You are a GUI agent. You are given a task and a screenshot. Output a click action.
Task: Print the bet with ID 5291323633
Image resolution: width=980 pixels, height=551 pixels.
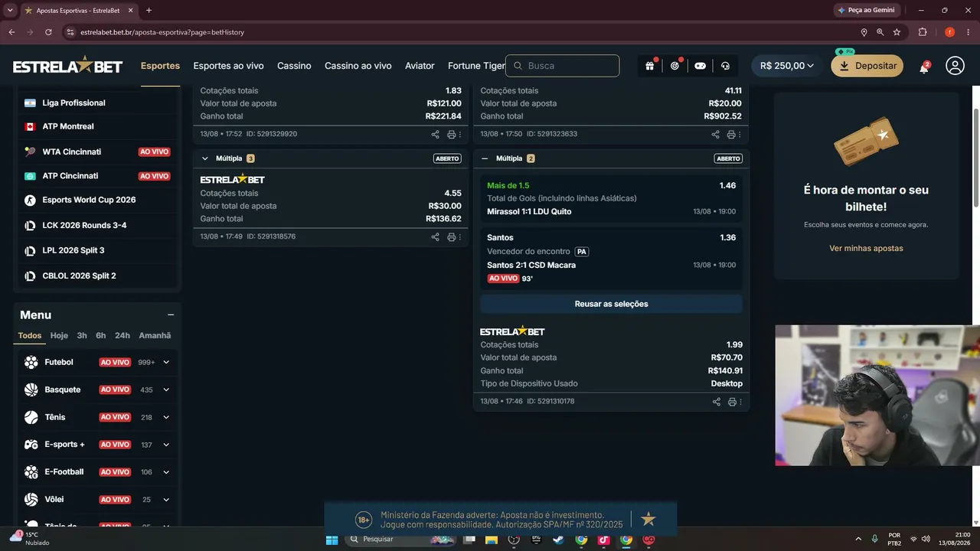pos(731,134)
